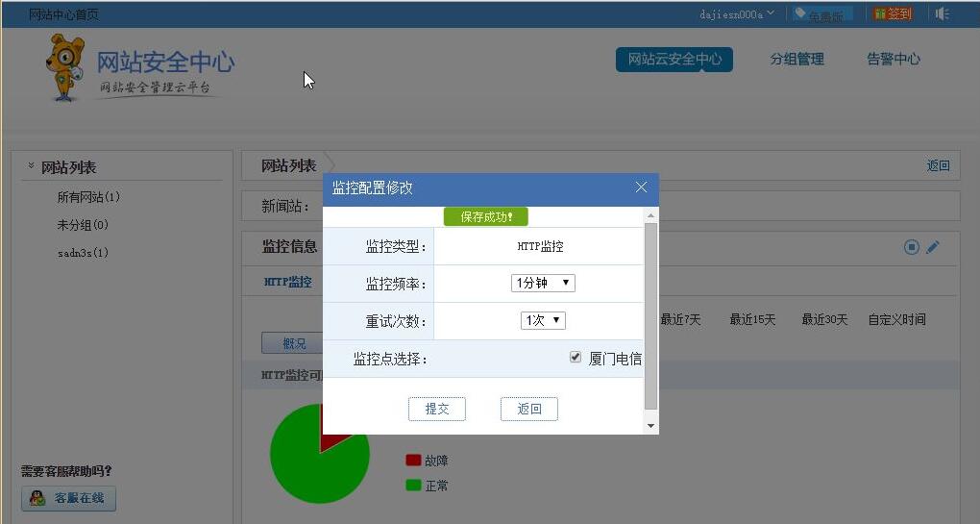Click the 返回 link at page right

(x=938, y=165)
